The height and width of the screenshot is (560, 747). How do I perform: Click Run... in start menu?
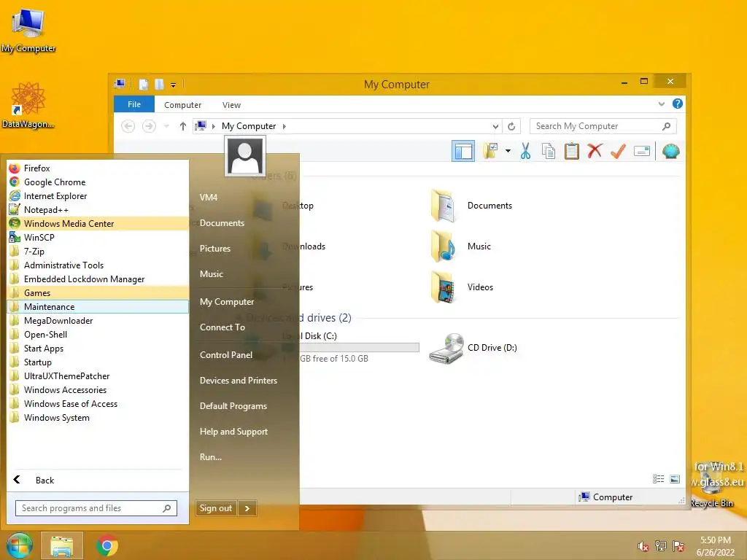[211, 457]
